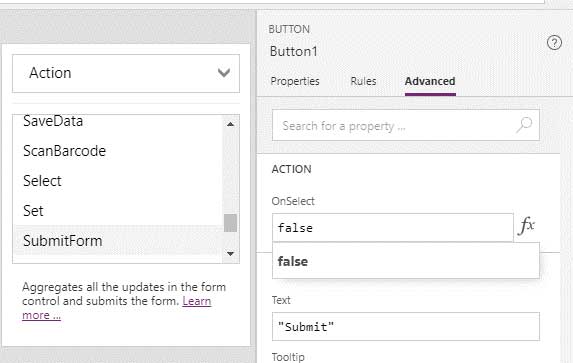Click the search magnifier icon
573x363 pixels.
click(524, 125)
